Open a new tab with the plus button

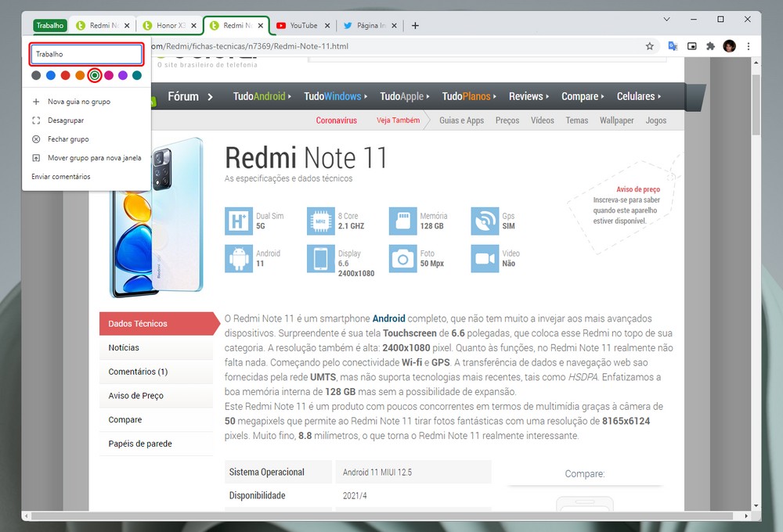[415, 26]
